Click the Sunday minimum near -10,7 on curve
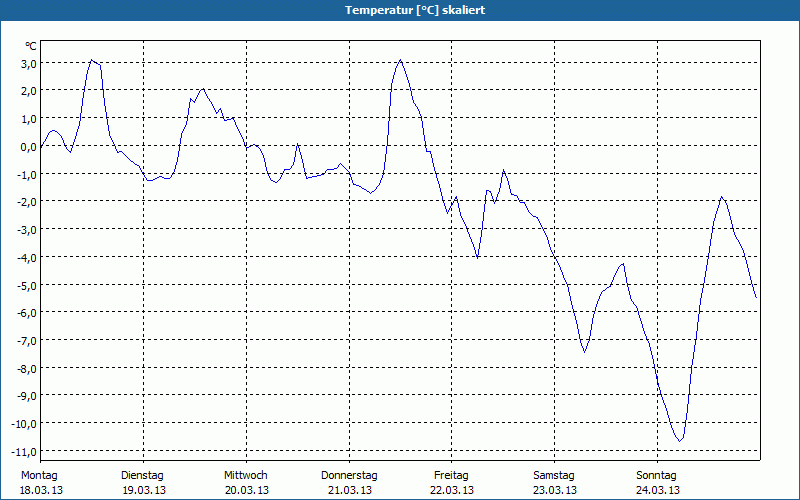Screen dimensions: 800x500 click(679, 441)
